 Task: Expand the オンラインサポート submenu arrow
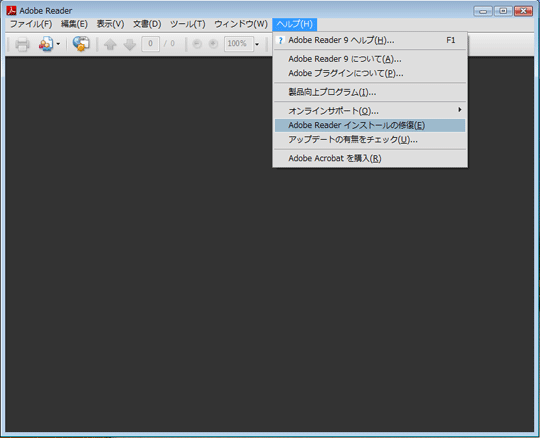(459, 110)
